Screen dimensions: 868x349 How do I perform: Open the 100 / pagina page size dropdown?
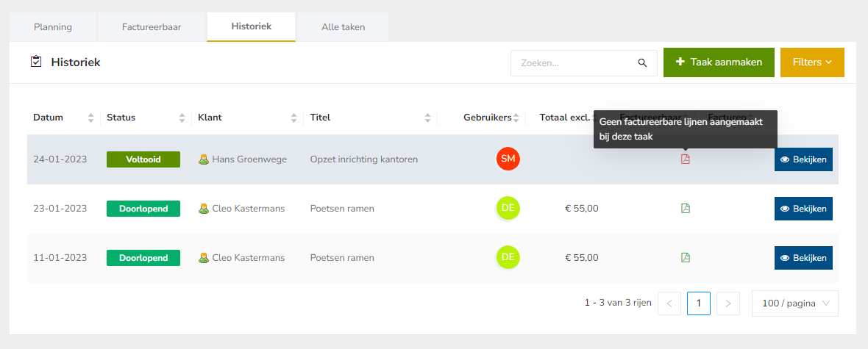794,303
